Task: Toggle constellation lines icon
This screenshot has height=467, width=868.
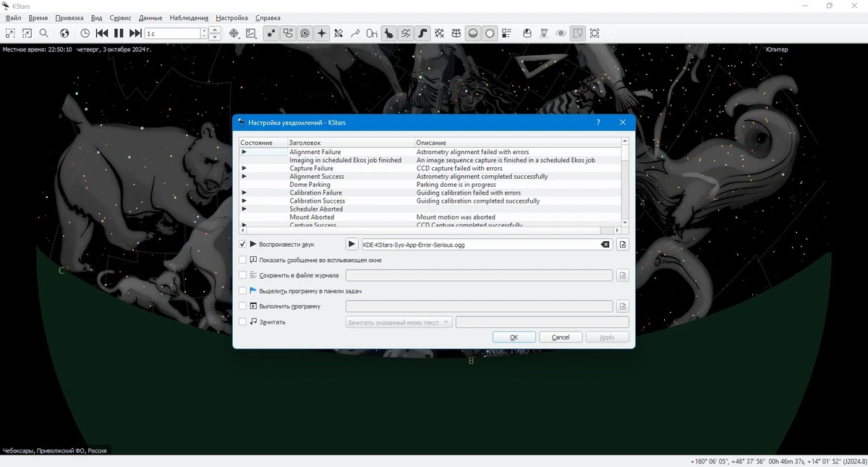Action: 355,33
